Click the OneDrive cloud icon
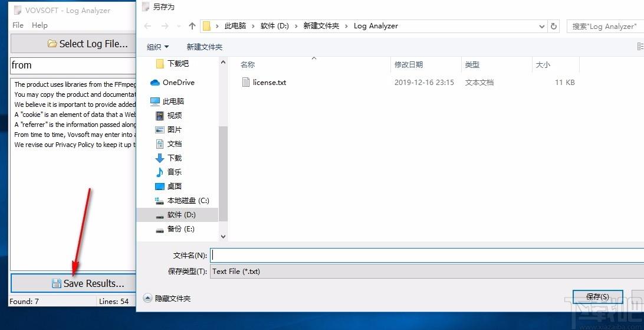The image size is (644, 330). 155,83
